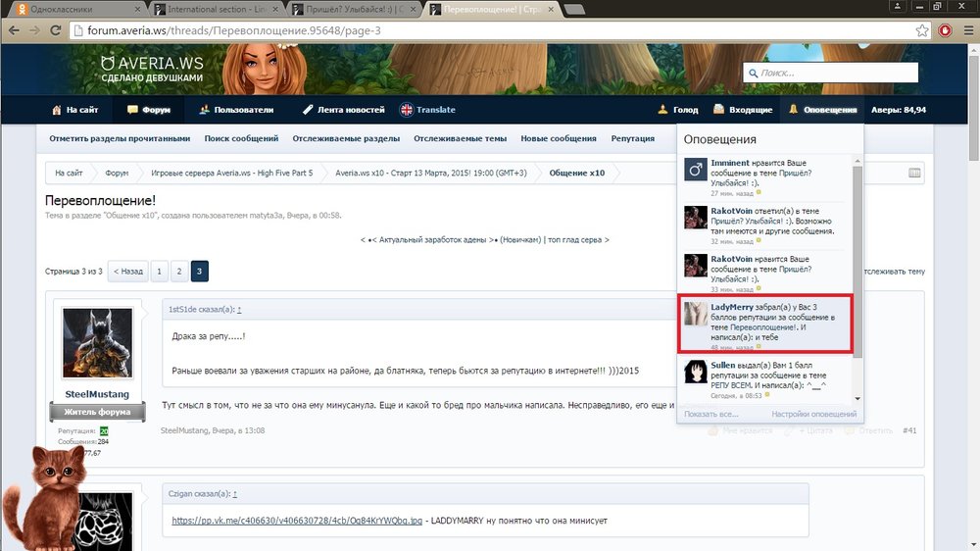Viewport: 980px width, 551px height.
Task: Go to page 2 of the thread
Action: (x=179, y=272)
